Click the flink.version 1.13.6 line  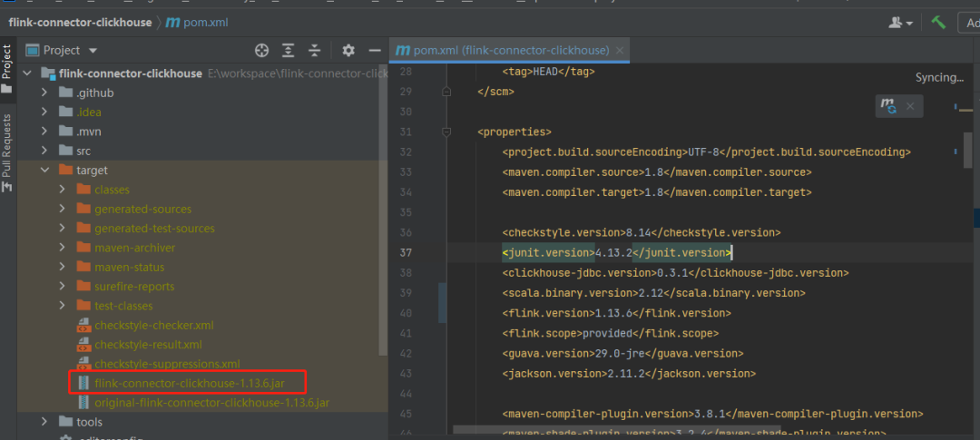(x=616, y=312)
